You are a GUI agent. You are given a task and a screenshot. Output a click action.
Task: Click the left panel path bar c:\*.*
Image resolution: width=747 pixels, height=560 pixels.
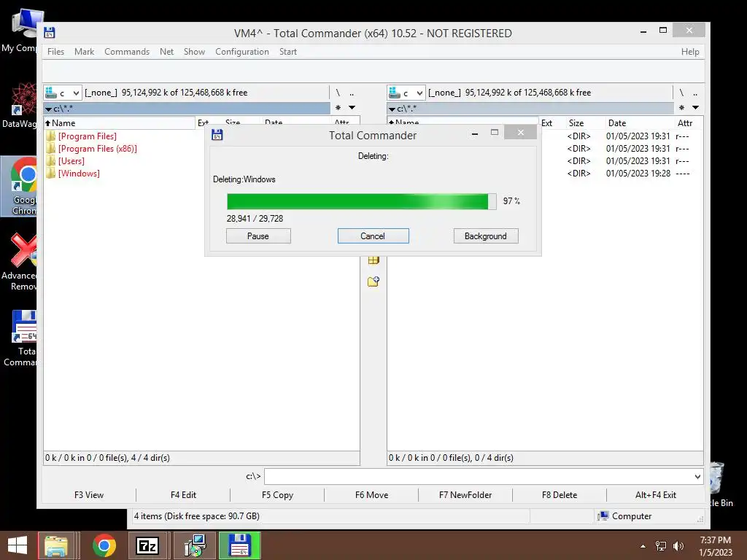pyautogui.click(x=187, y=109)
